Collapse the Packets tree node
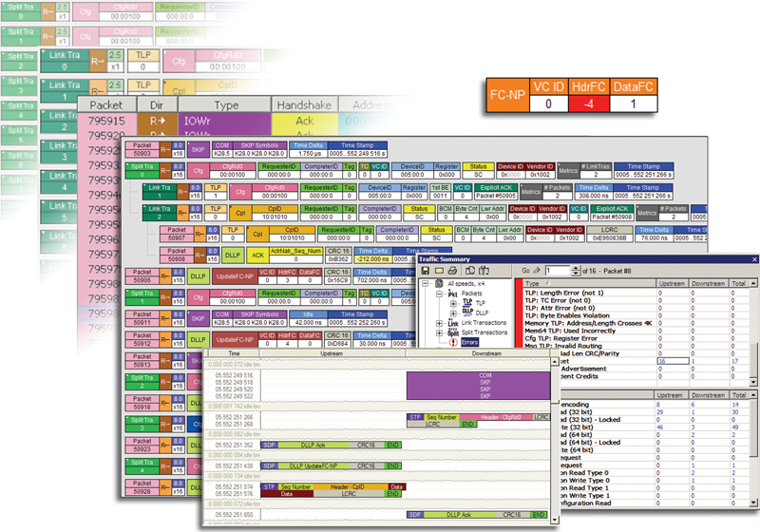This screenshot has height=532, width=760. 439,294
